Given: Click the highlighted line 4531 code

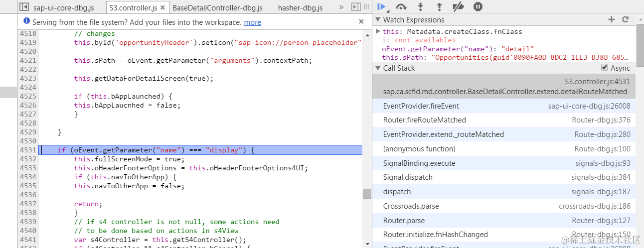Looking at the screenshot, I should [x=201, y=150].
